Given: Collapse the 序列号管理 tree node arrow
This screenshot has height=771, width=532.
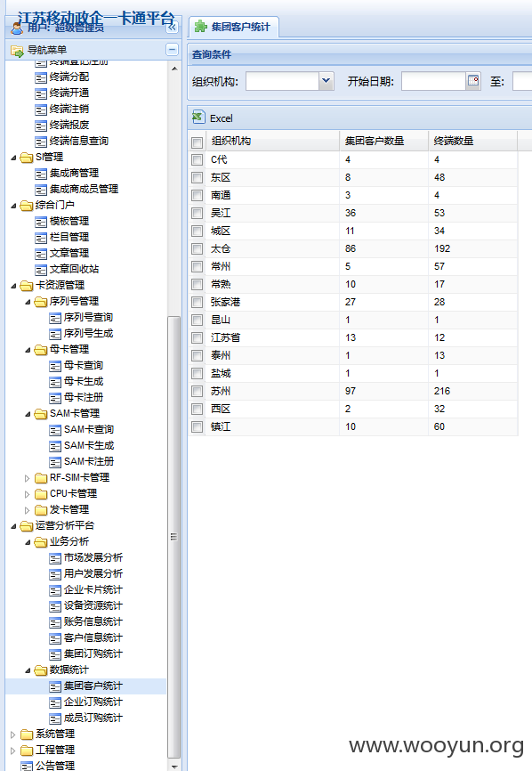Looking at the screenshot, I should [x=28, y=302].
